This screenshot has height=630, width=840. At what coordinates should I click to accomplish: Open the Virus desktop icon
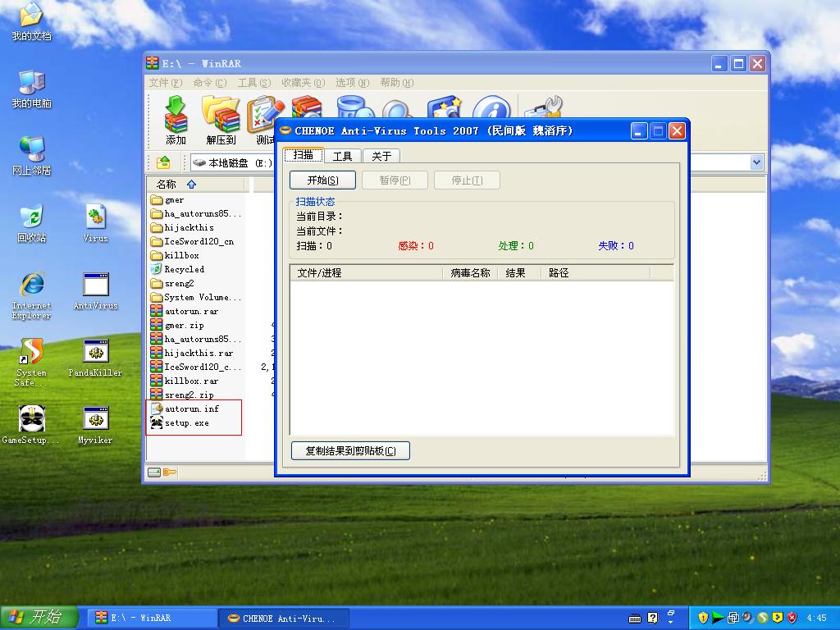click(95, 223)
